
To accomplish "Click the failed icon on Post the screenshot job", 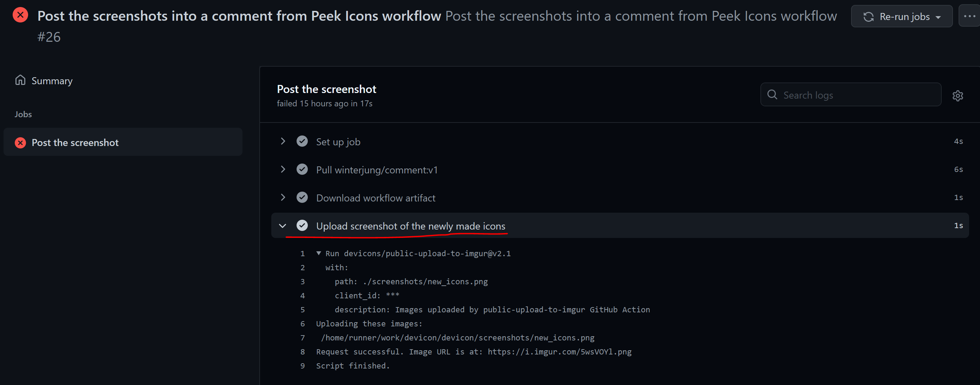I will pyautogui.click(x=20, y=142).
